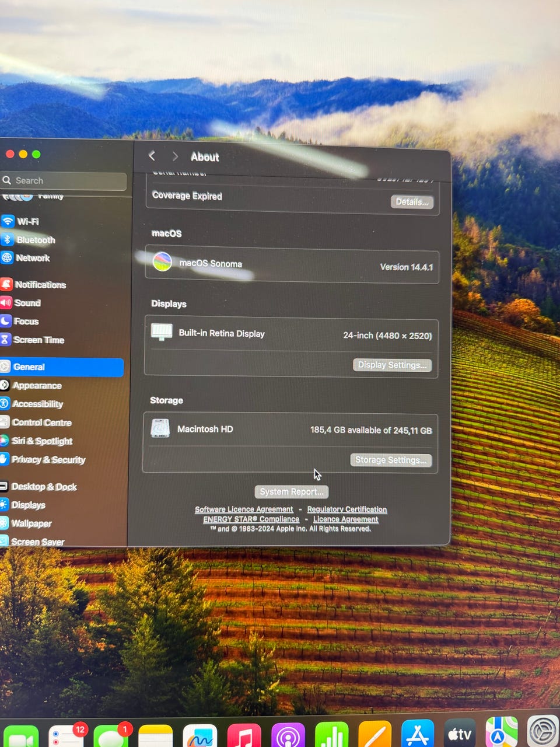This screenshot has height=747, width=560.
Task: Open Wi-Fi settings in the sidebar
Action: (20, 221)
